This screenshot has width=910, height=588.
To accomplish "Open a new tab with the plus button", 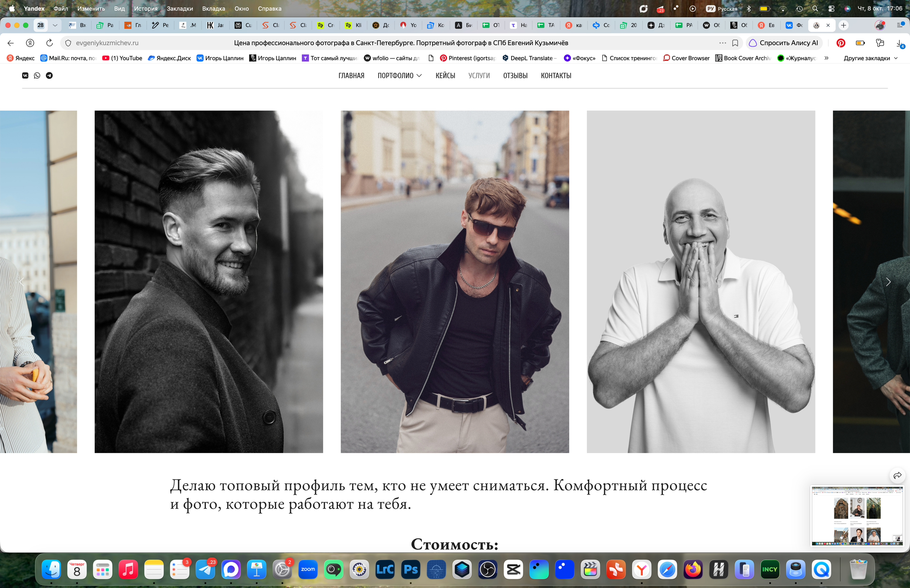I will pyautogui.click(x=844, y=25).
